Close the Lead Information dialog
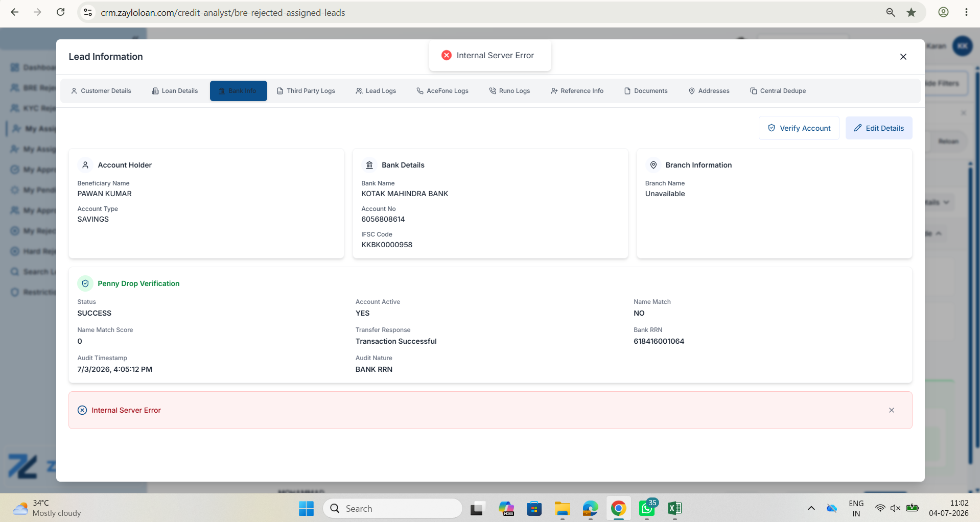This screenshot has height=522, width=980. tap(903, 57)
